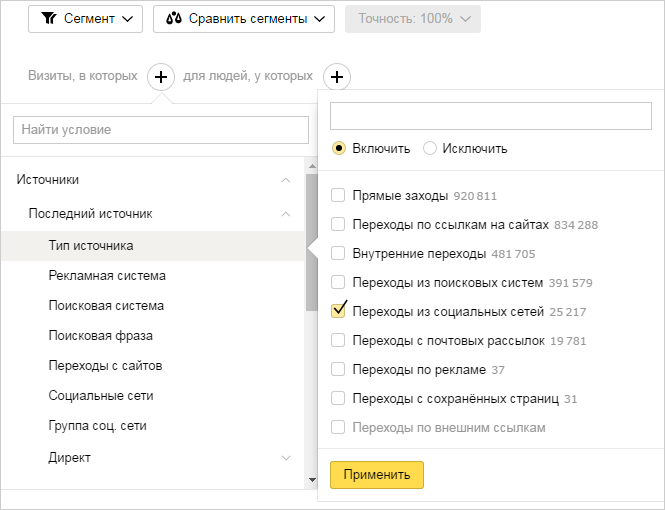Collapse the Источники section

coord(286,180)
